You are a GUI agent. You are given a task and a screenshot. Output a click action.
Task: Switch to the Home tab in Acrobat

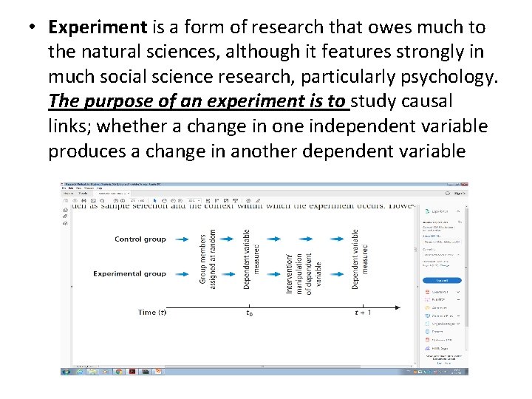coord(69,194)
